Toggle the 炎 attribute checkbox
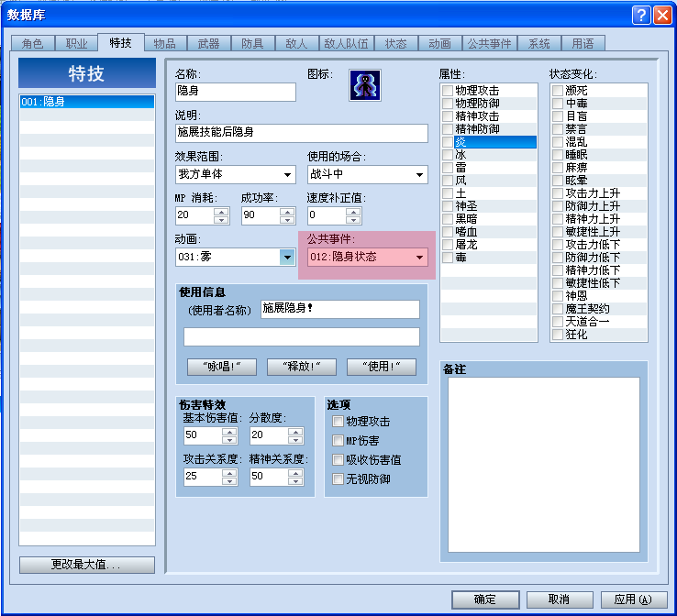 tap(448, 142)
